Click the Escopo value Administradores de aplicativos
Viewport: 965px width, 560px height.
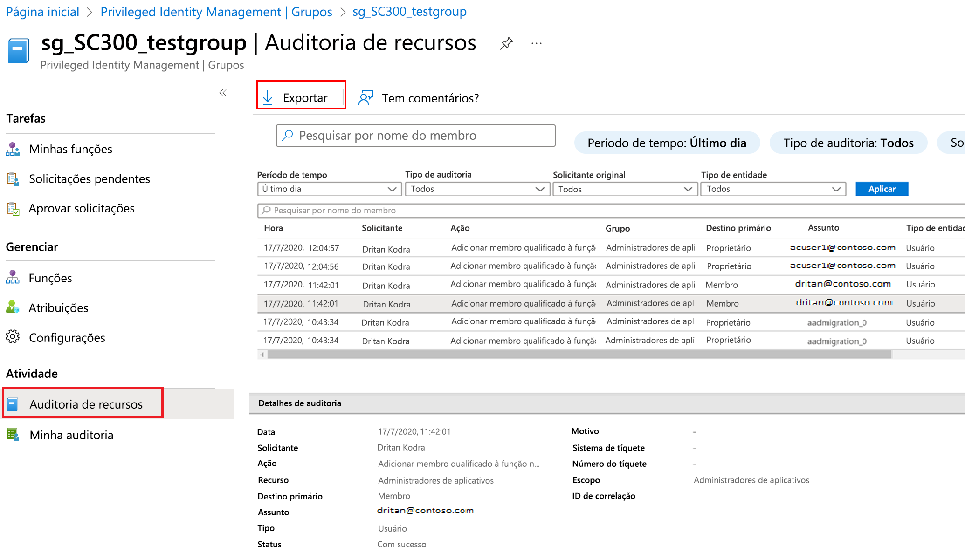pos(751,480)
